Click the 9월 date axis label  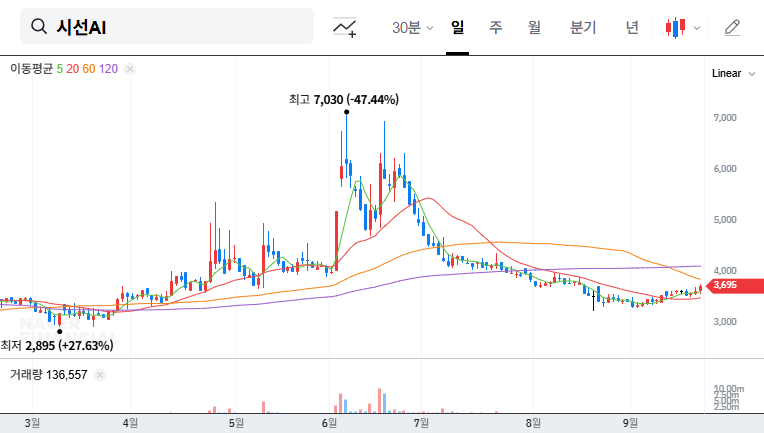pos(630,423)
